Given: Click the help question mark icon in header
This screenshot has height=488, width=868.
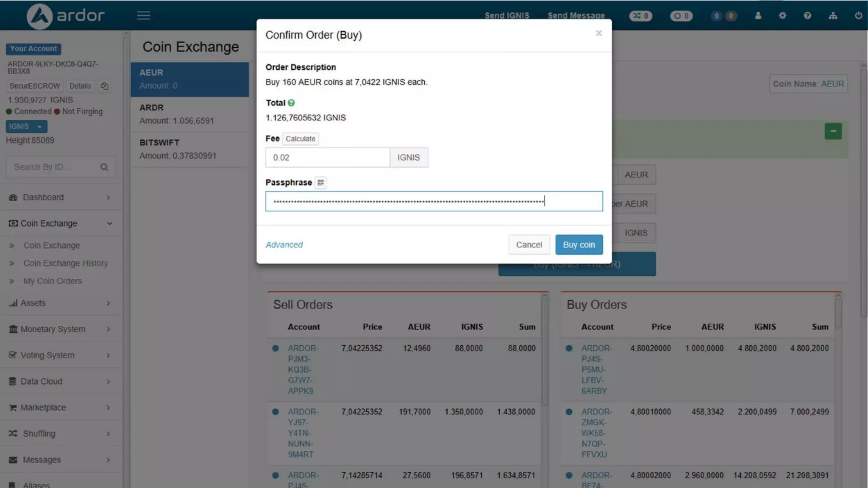Looking at the screenshot, I should click(x=807, y=16).
